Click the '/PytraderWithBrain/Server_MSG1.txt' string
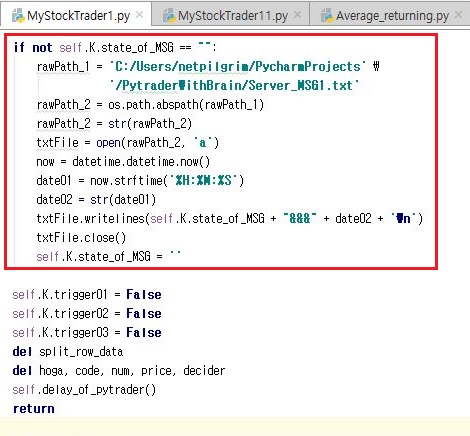470x436 pixels. pyautogui.click(x=234, y=86)
